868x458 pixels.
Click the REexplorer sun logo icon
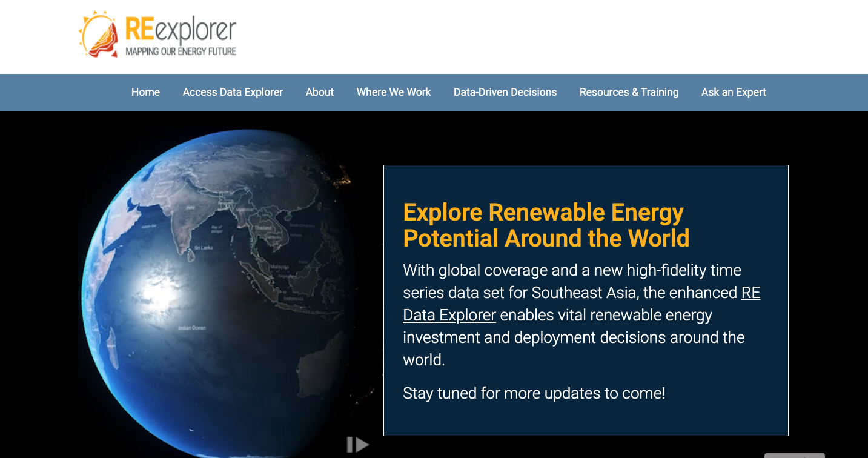pos(98,35)
